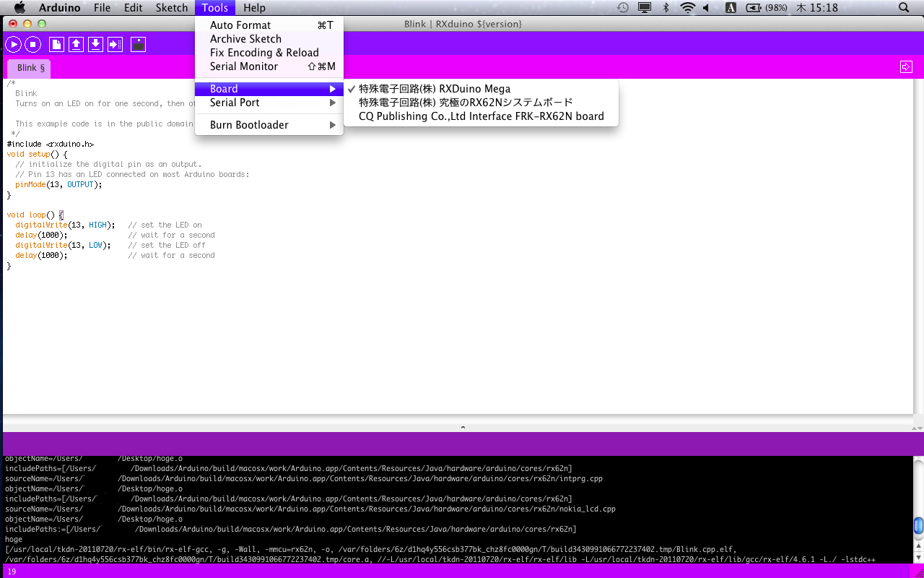
Task: Select the checked RXDuino Mega board
Action: (x=434, y=89)
